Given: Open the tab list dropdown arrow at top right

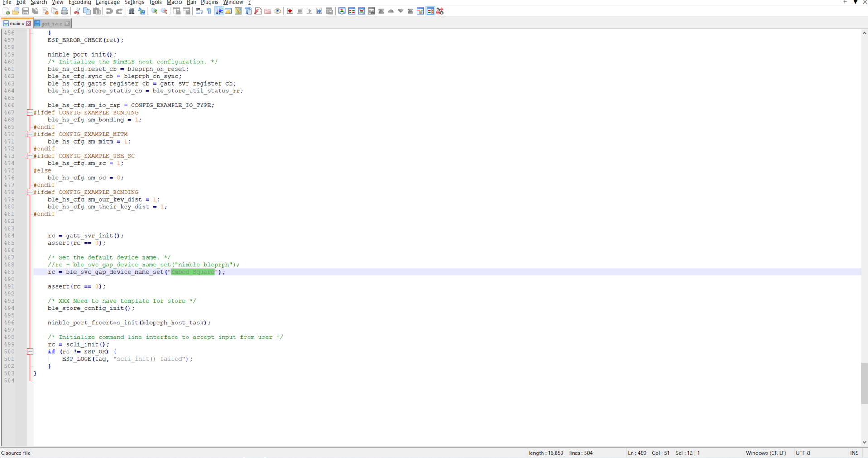Looking at the screenshot, I should [x=855, y=2].
